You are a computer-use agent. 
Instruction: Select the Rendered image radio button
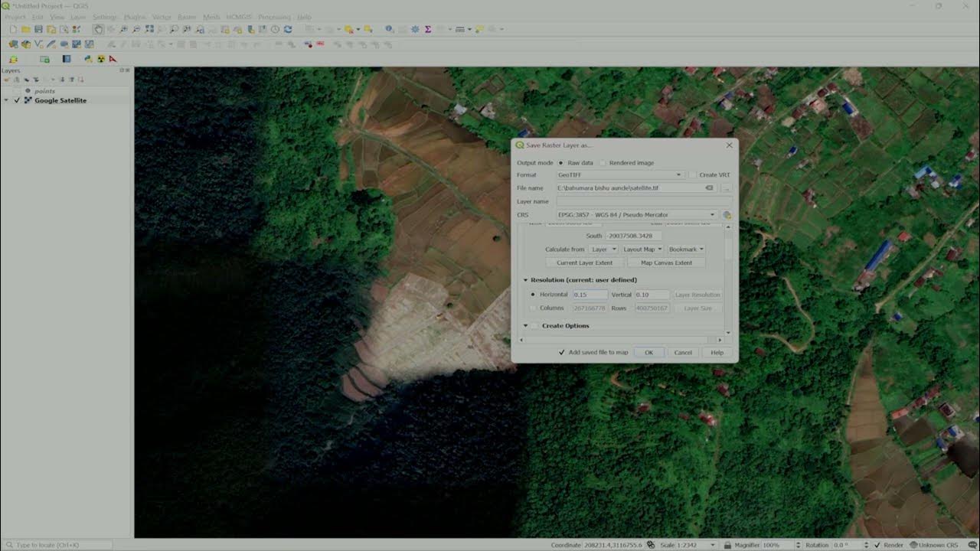603,163
